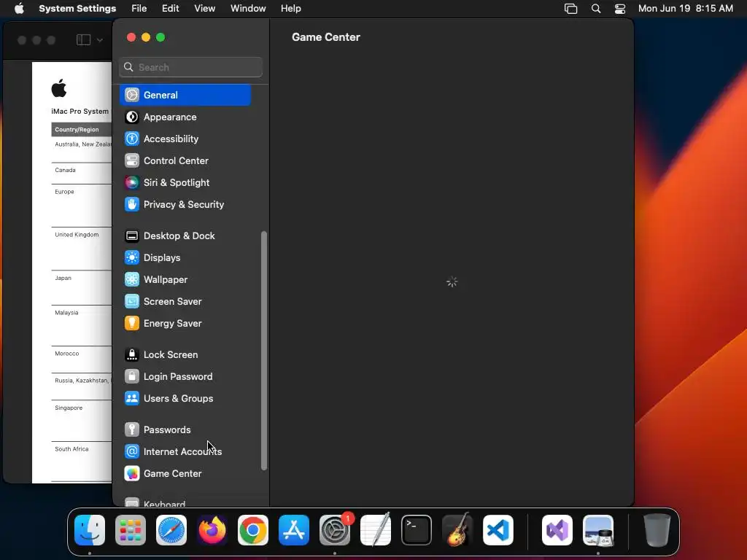
Task: Open the System Settings app menu
Action: pyautogui.click(x=77, y=9)
